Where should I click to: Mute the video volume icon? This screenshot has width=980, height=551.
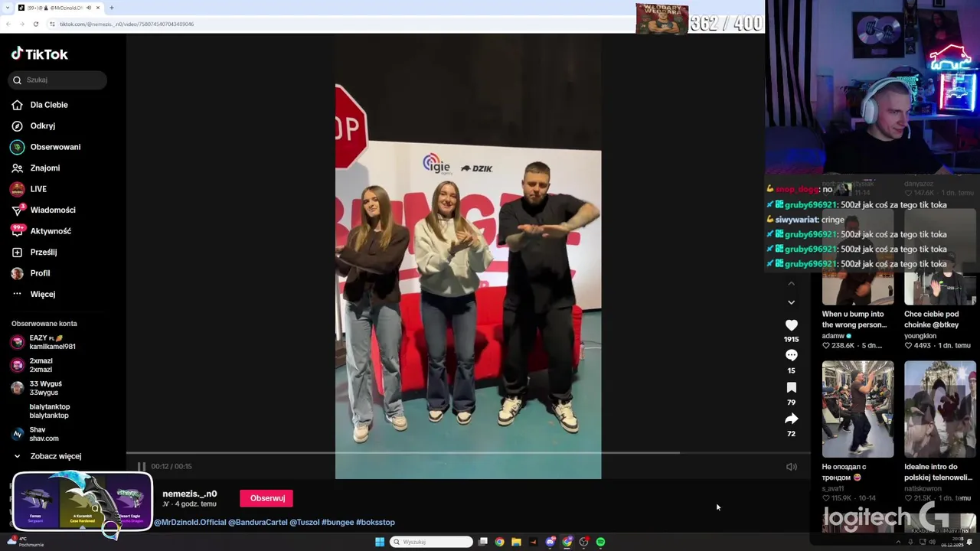[792, 467]
